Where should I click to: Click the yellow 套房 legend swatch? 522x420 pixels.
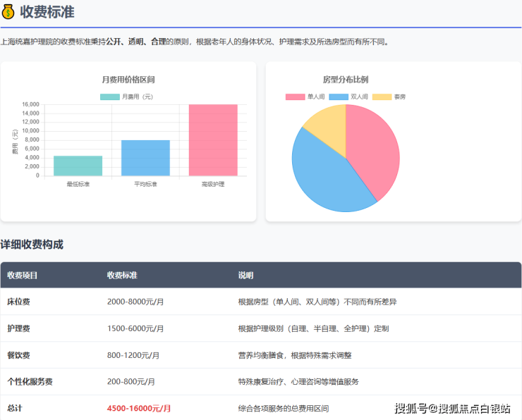(x=381, y=97)
